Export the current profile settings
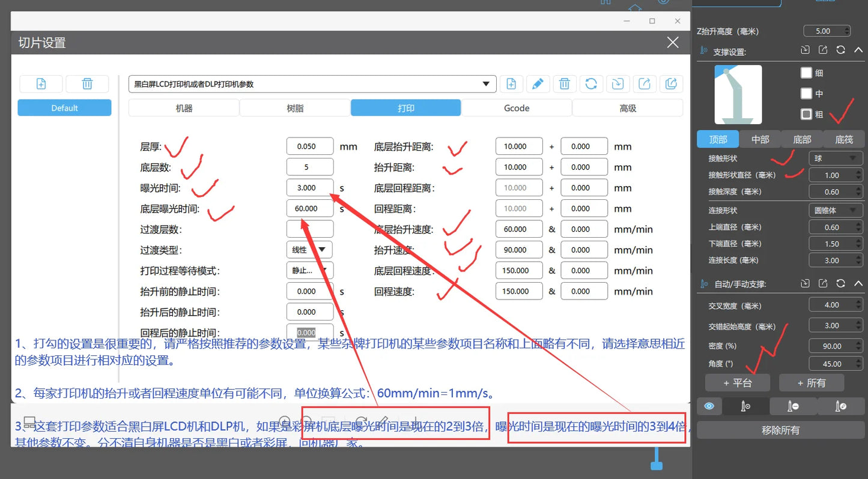The image size is (868, 479). click(645, 83)
